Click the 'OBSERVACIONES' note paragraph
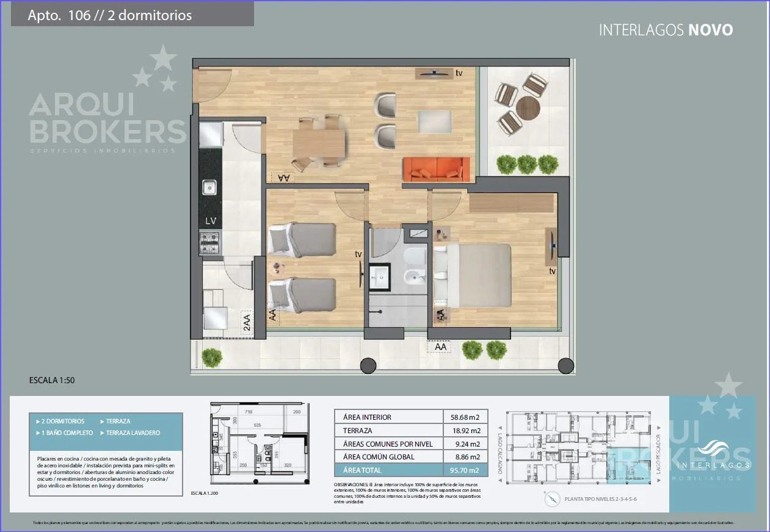 (409, 493)
